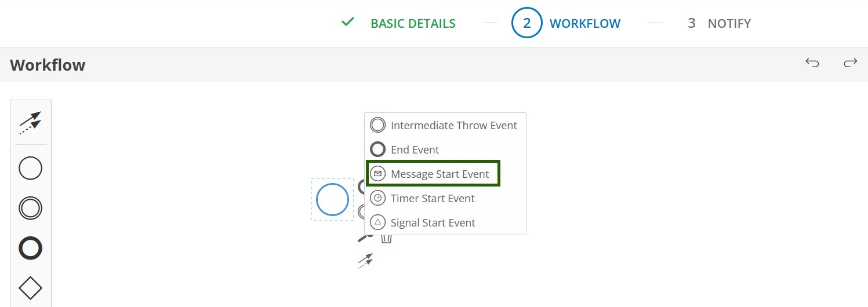
Task: Redo the workflow change
Action: (x=850, y=63)
